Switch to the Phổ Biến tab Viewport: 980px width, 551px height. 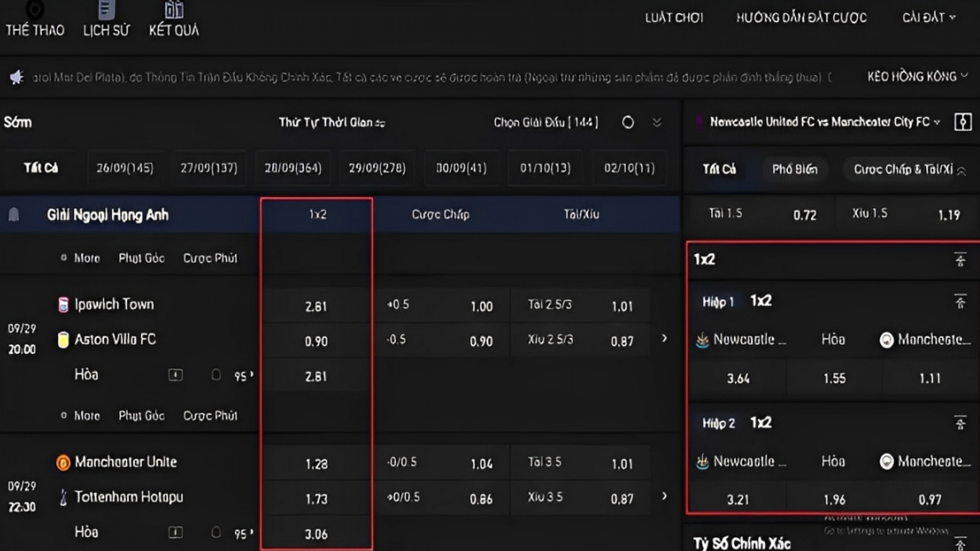pos(794,169)
